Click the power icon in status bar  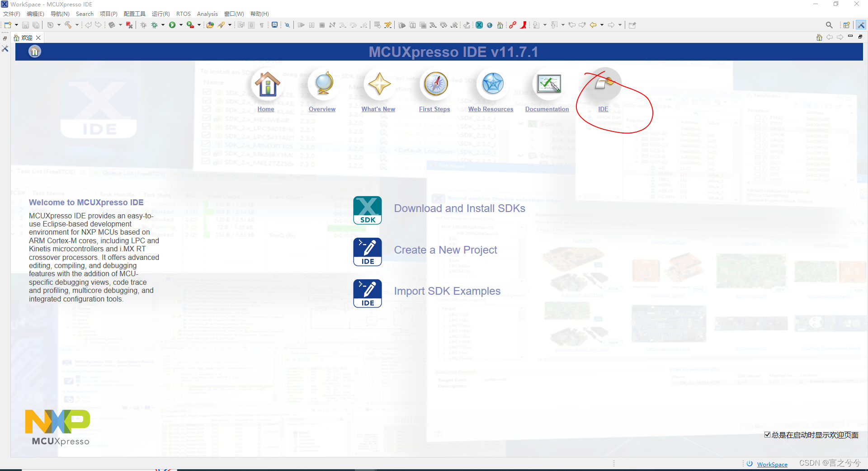click(750, 464)
